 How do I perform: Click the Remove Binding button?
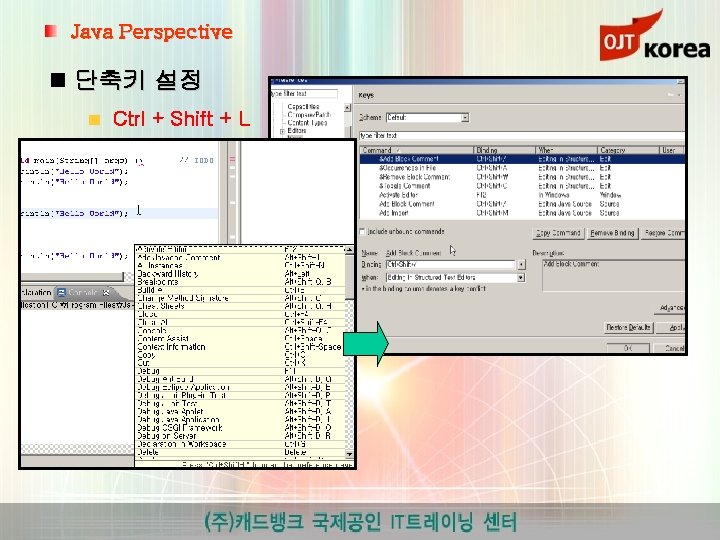(612, 233)
